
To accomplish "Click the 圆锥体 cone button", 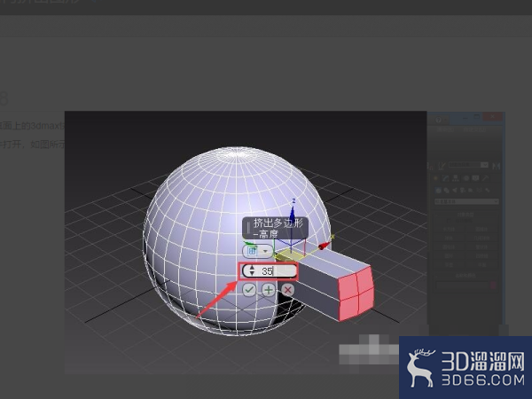I will coord(481,230).
